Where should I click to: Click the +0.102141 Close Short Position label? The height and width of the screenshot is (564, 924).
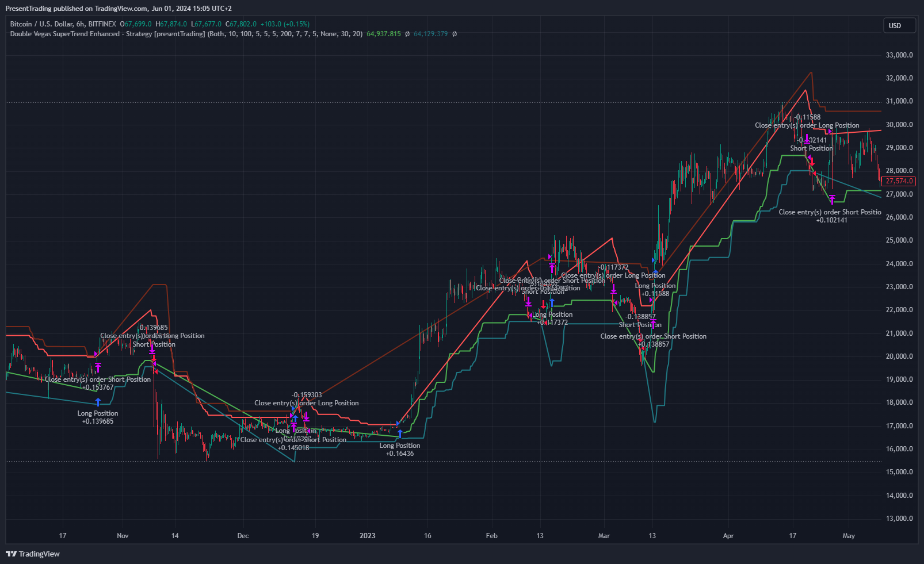[831, 216]
